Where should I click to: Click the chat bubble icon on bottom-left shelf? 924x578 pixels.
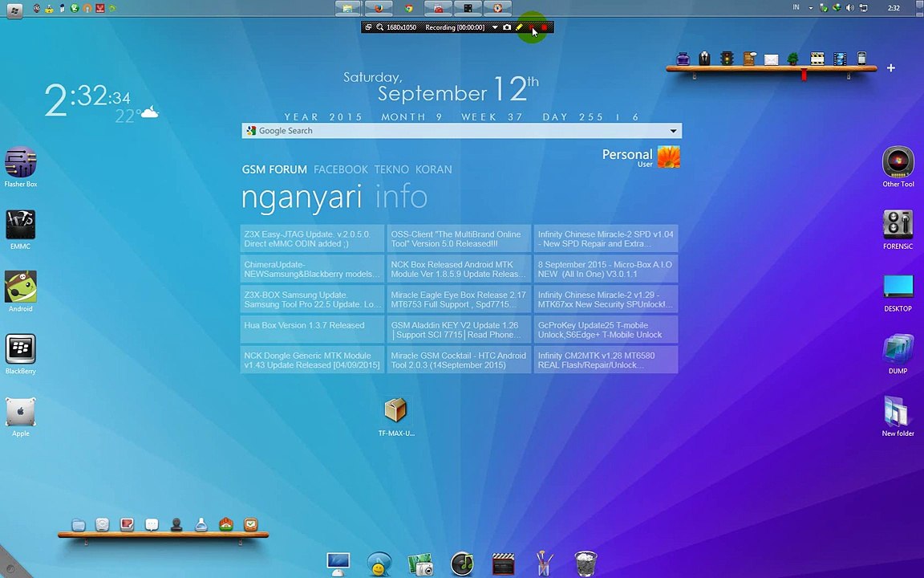152,525
